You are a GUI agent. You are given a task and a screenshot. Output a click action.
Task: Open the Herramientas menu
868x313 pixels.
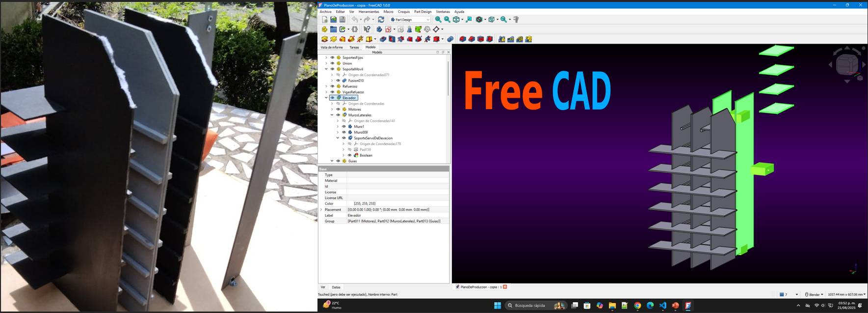tap(368, 12)
